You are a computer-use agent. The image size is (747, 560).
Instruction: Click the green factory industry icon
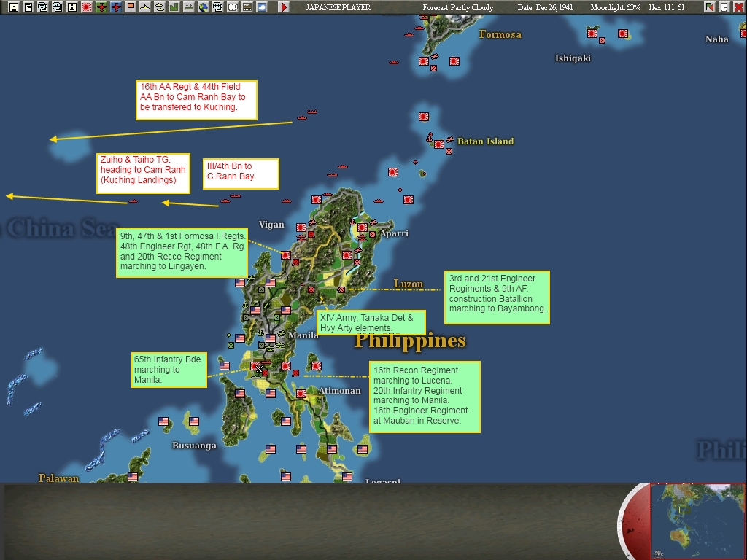pos(174,7)
